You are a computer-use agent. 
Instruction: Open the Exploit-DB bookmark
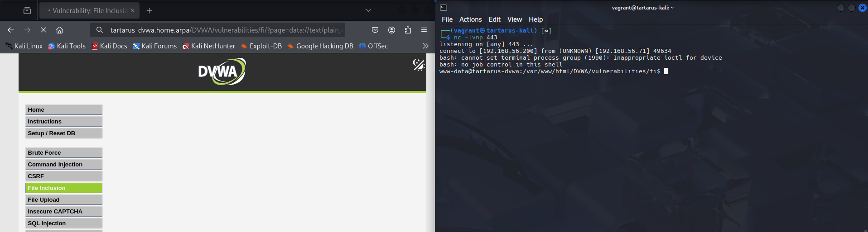261,46
